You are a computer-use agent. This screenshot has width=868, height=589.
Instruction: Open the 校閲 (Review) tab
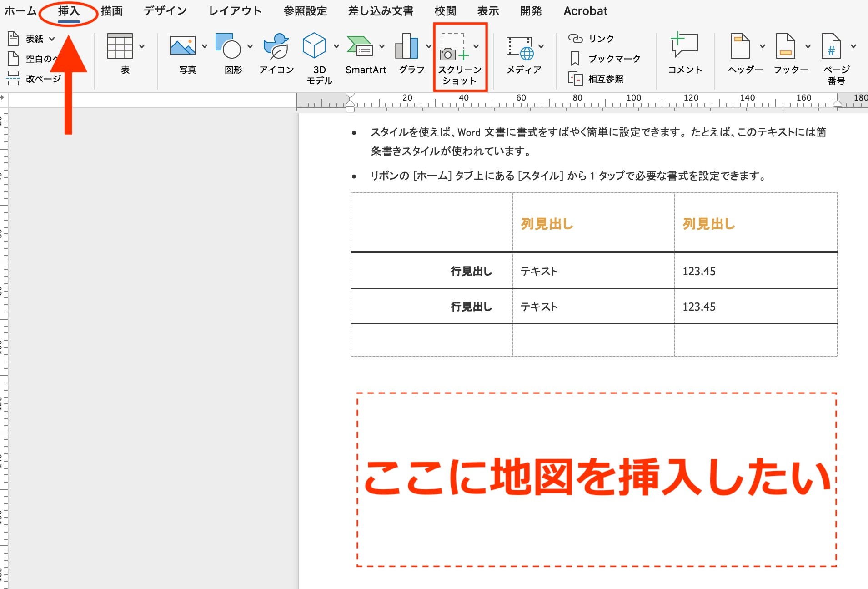[x=445, y=11]
